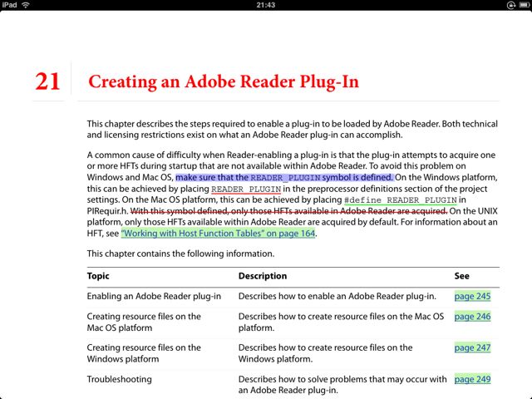Open the page 246 link
Viewport: 532px width, 399px height.
[x=472, y=317]
